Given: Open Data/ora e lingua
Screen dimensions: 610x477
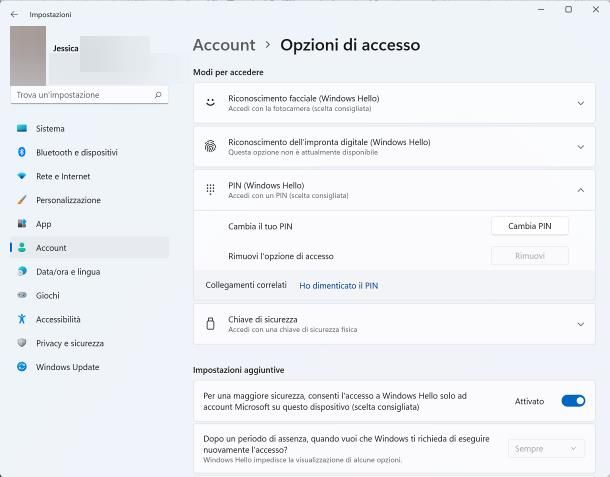Looking at the screenshot, I should (x=90, y=272).
